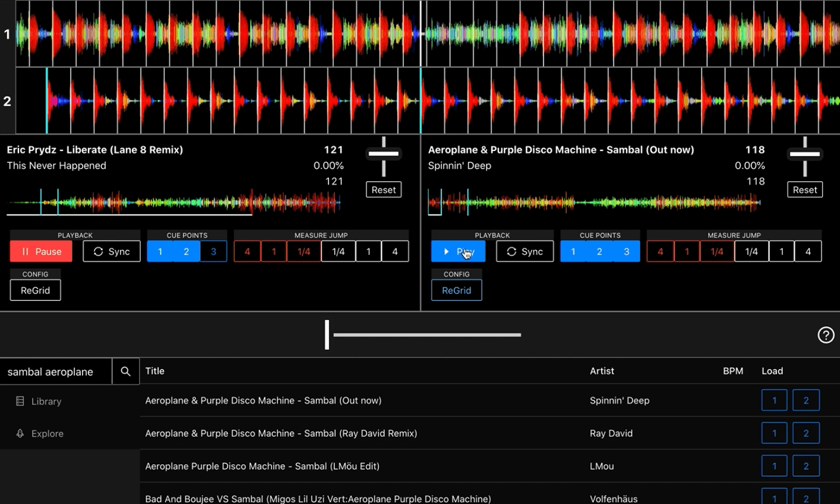Image resolution: width=840 pixels, height=504 pixels.
Task: Jump forward 1 measure on the right deck
Action: [x=781, y=251]
